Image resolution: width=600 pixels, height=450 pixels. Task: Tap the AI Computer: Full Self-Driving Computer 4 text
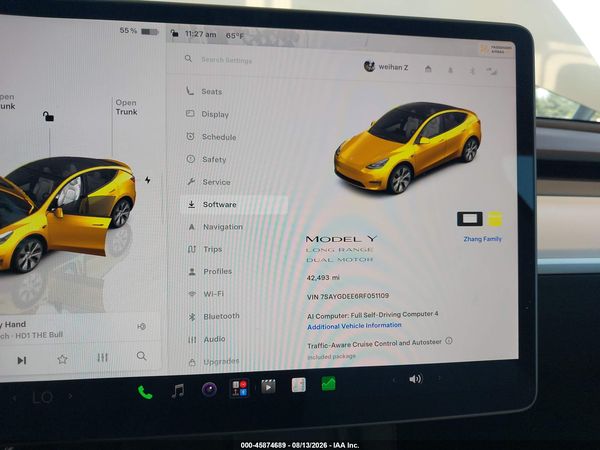coord(373,315)
